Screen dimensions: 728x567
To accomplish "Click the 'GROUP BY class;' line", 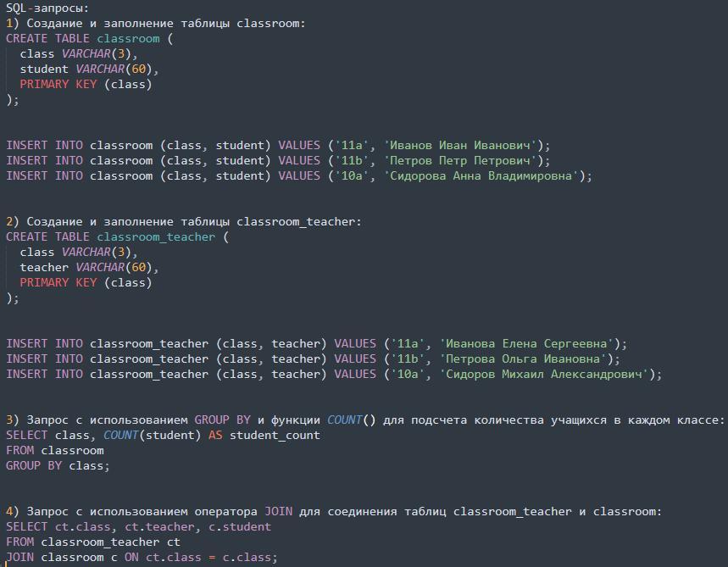I will tap(58, 466).
